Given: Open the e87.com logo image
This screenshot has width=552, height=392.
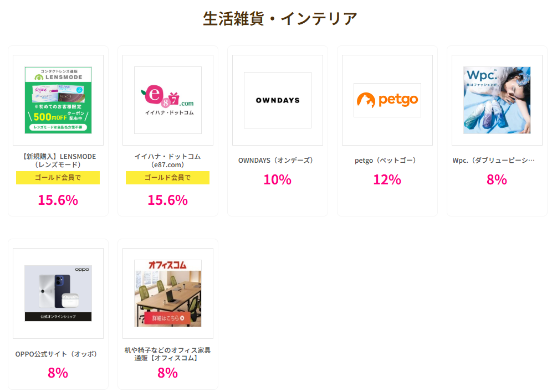Looking at the screenshot, I should [x=168, y=100].
